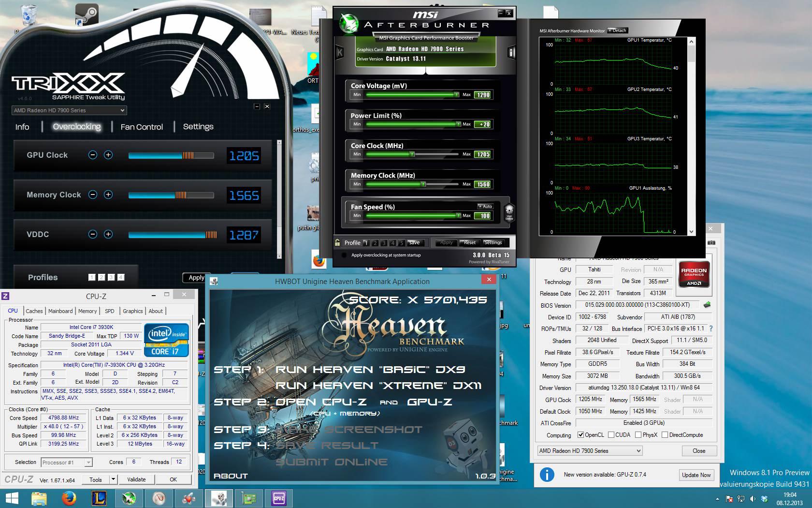Switch to TRIXX Fan Control tab

click(x=142, y=127)
